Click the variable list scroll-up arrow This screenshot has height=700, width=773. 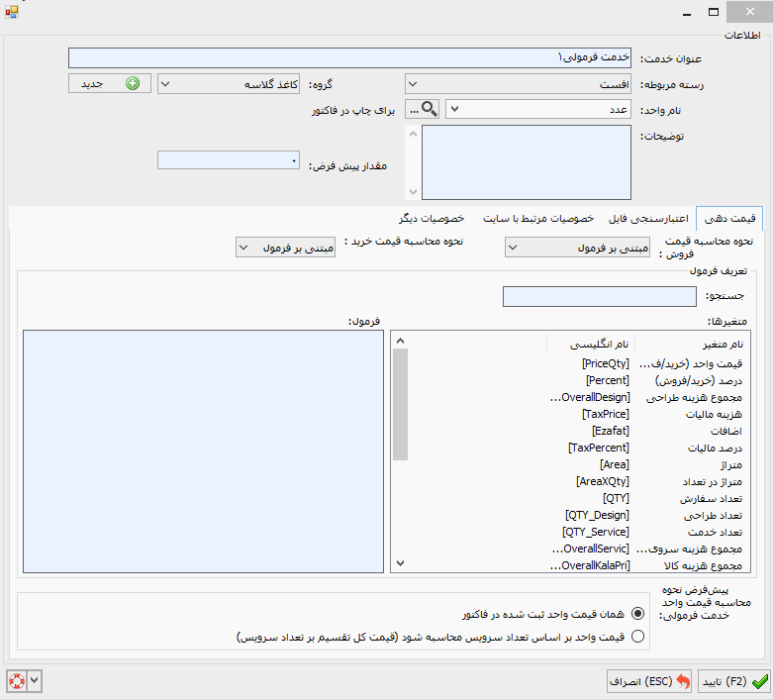coord(400,342)
